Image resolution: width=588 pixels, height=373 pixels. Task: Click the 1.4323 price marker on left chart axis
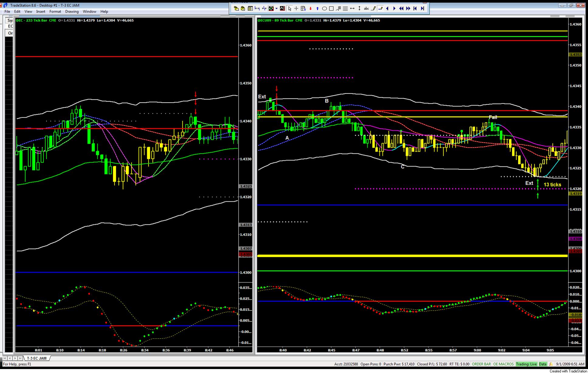click(246, 186)
